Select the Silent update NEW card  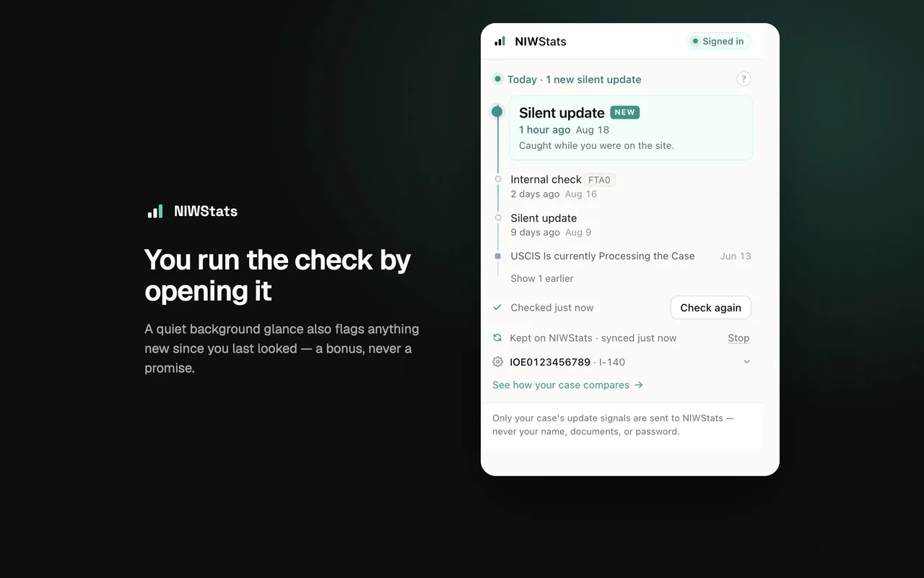point(631,128)
